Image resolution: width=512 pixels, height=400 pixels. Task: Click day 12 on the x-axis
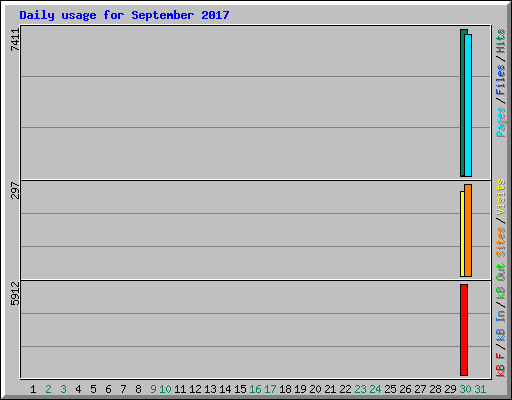pyautogui.click(x=195, y=389)
